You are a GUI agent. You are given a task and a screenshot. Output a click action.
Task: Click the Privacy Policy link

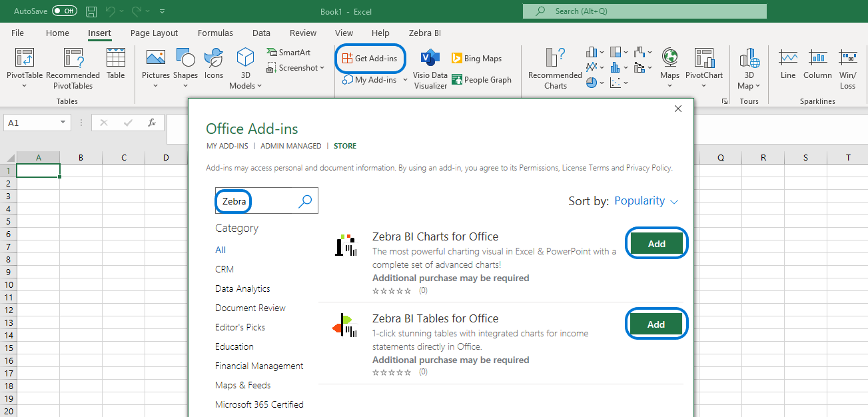coord(648,168)
